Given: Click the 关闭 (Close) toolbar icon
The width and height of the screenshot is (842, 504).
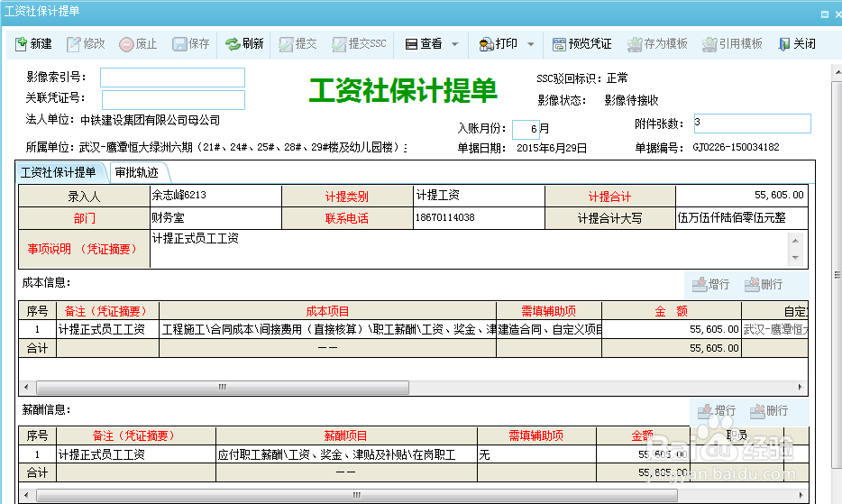Looking at the screenshot, I should coord(784,44).
